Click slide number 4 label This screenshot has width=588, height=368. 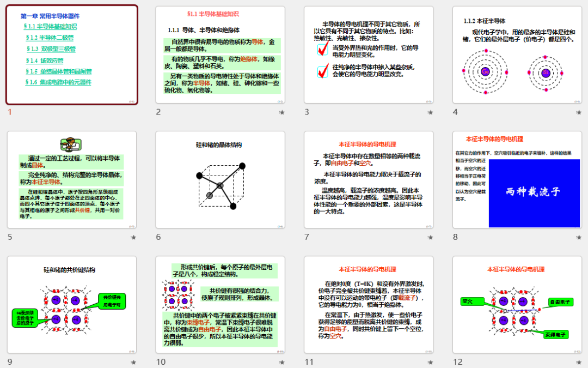click(455, 112)
